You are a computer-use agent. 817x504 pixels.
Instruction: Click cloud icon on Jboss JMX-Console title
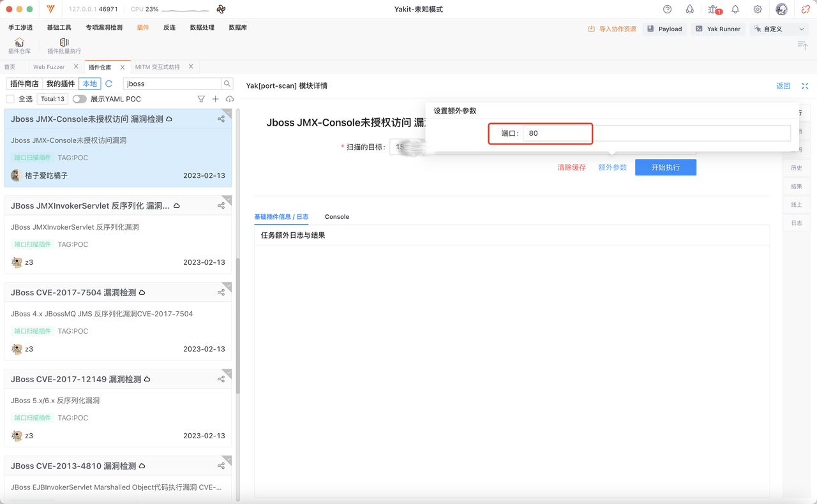169,119
